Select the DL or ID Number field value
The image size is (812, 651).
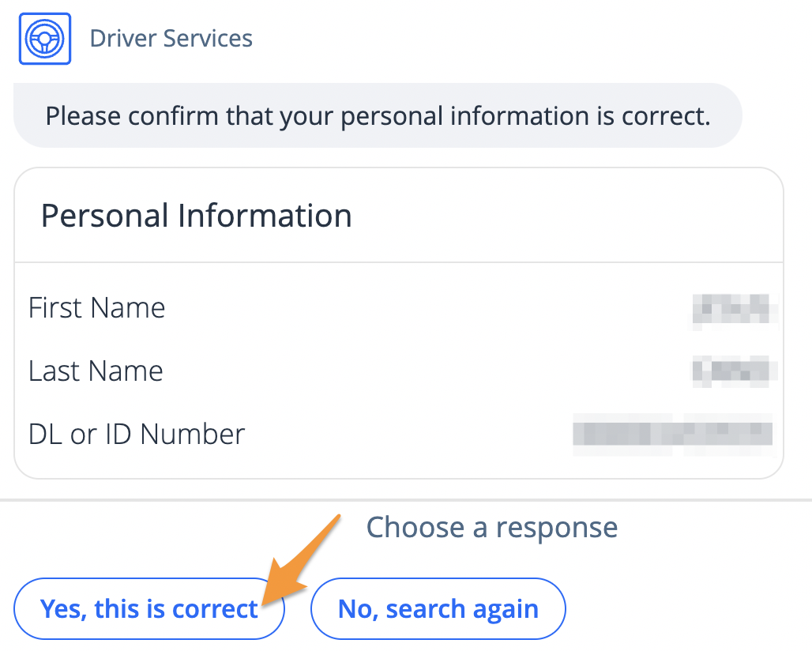coord(672,433)
